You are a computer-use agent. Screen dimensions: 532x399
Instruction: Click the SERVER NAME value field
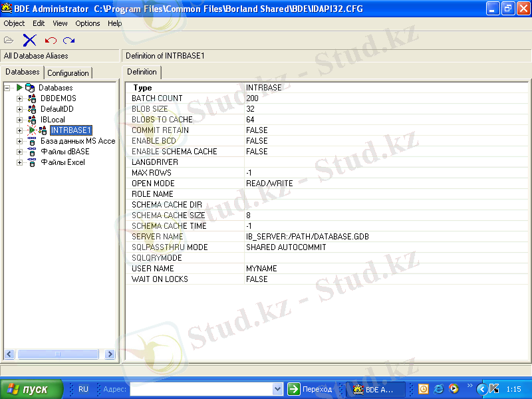coord(386,237)
